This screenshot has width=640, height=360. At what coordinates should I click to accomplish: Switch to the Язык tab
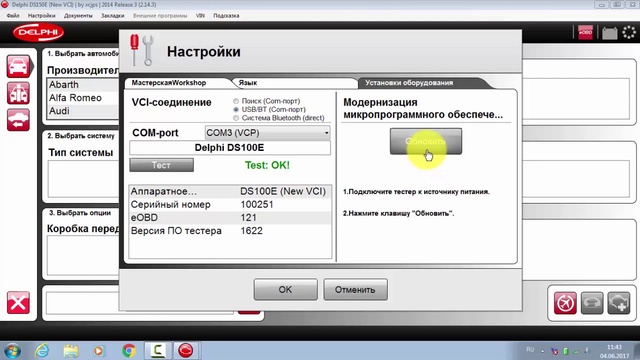pos(294,83)
